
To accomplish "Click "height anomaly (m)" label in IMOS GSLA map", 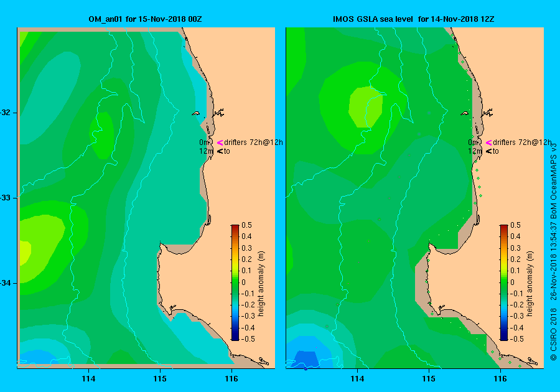I will [530, 284].
